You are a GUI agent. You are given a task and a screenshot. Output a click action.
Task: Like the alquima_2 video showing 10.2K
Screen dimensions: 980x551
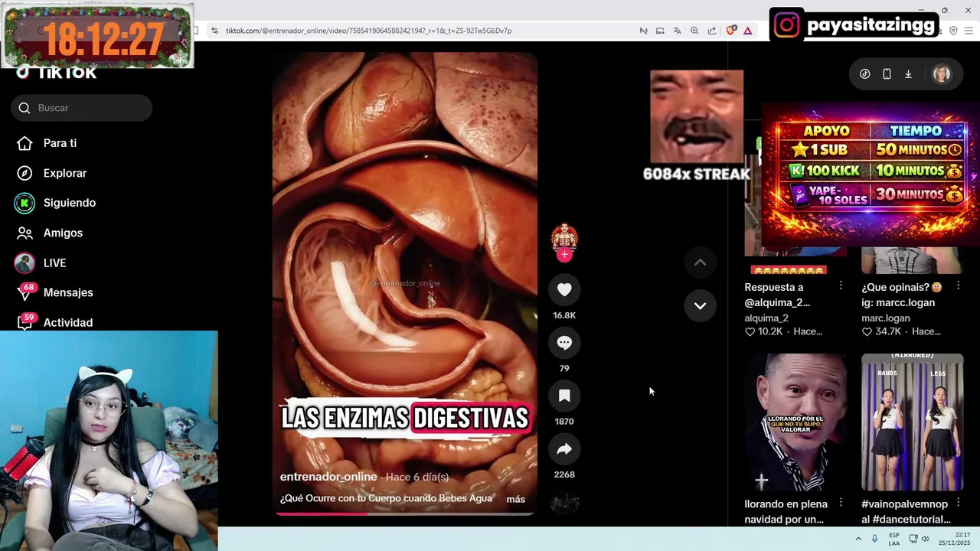pyautogui.click(x=750, y=332)
